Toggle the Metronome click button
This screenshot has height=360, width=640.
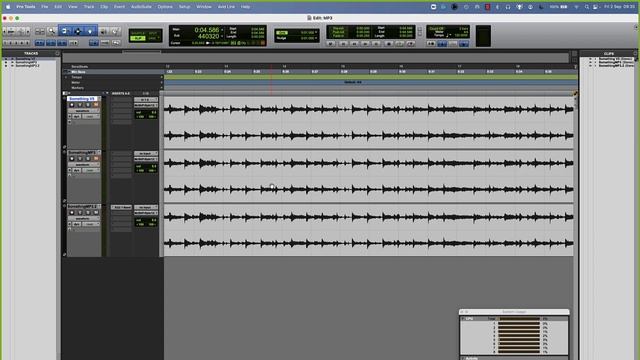(442, 44)
